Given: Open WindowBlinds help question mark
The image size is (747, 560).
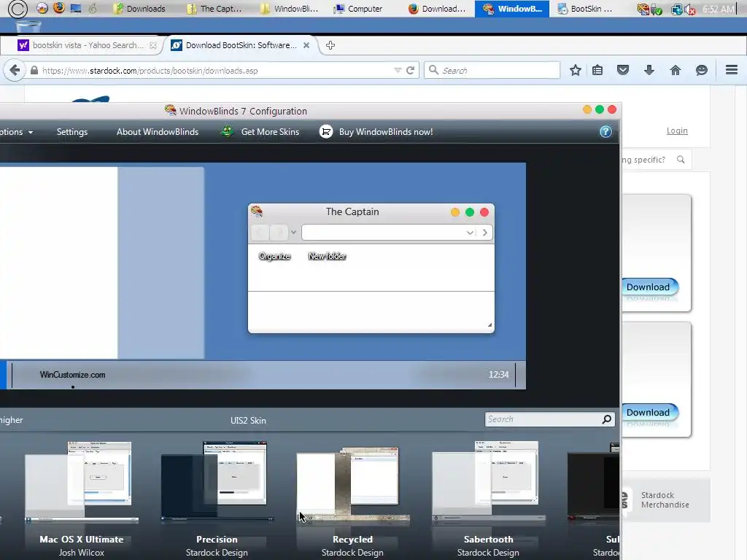Looking at the screenshot, I should [x=605, y=132].
